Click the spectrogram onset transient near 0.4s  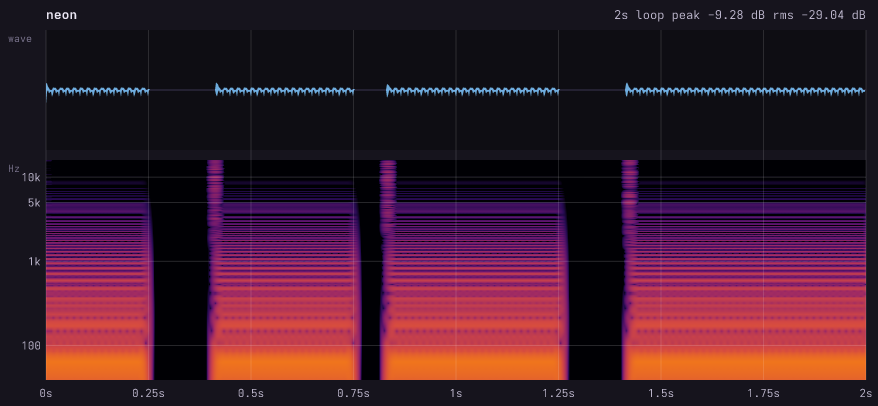tap(216, 270)
